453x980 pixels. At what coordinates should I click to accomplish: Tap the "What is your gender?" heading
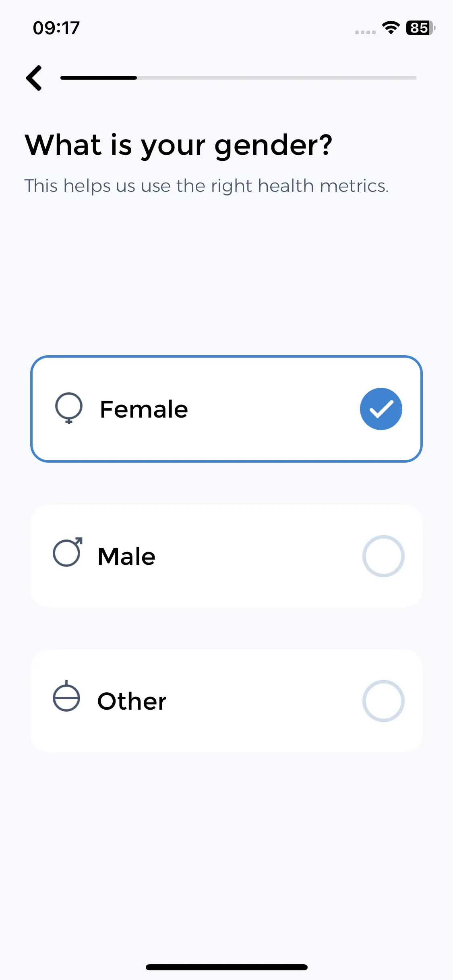[x=179, y=145]
